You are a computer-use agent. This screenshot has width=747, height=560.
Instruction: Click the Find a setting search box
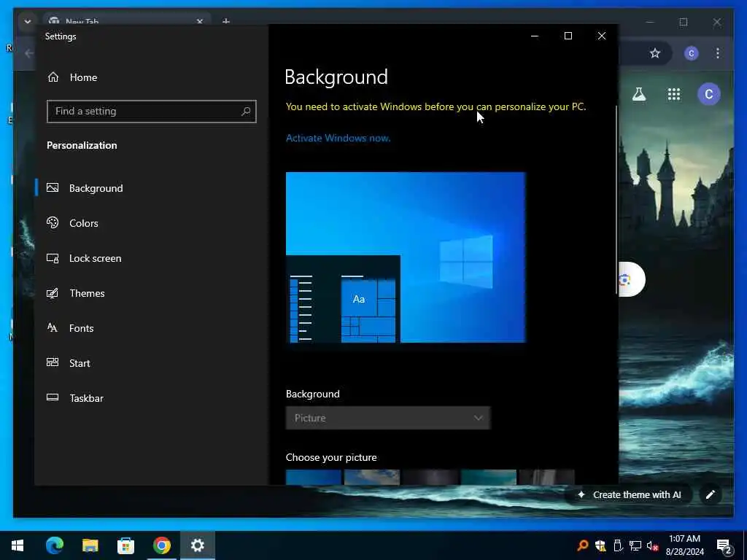pos(152,112)
